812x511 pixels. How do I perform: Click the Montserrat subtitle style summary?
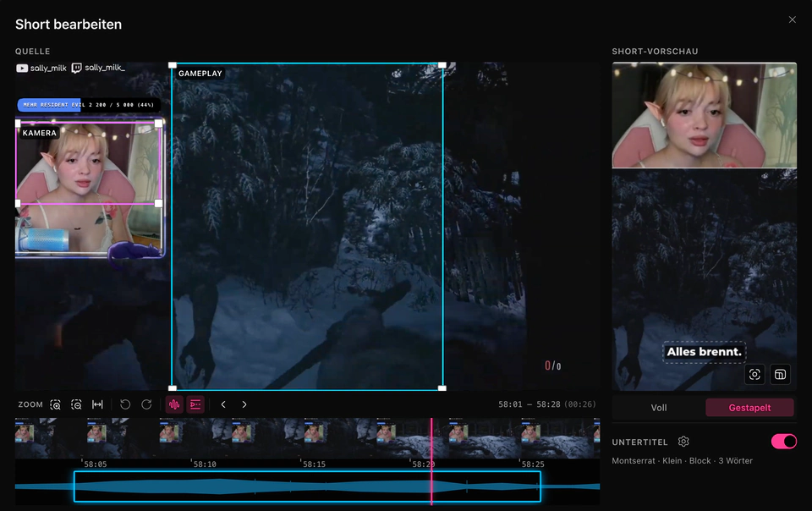[682, 461]
